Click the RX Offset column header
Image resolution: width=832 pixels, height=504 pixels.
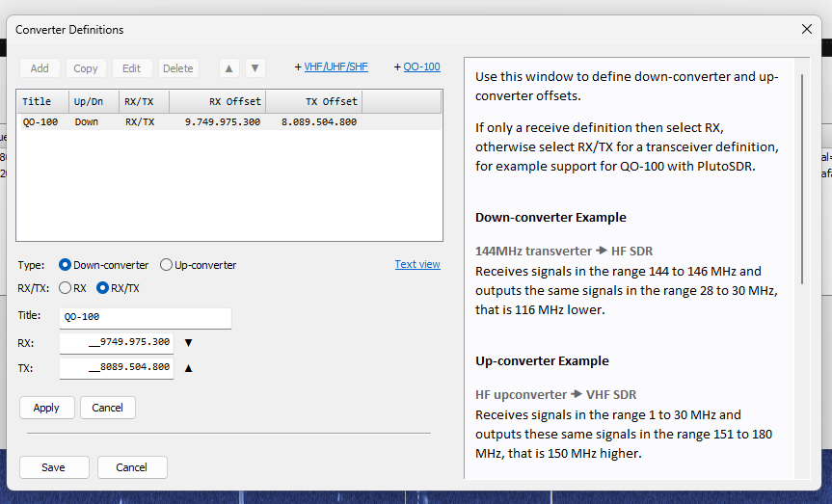[x=218, y=101]
